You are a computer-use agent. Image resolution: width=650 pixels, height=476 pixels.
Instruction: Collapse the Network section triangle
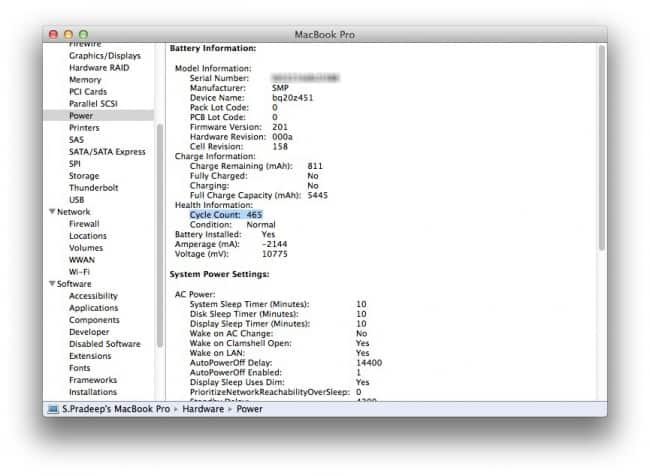coord(52,211)
